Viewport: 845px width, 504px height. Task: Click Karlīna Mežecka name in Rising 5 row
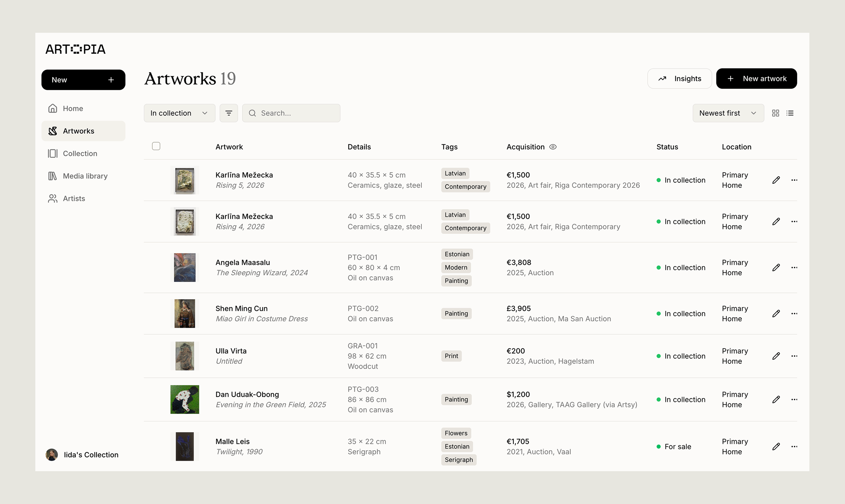244,175
